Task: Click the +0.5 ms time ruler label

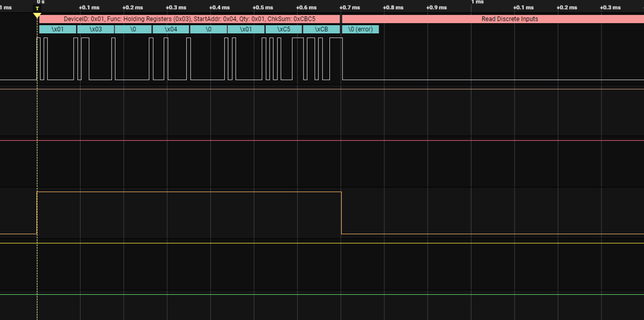Action: click(263, 8)
